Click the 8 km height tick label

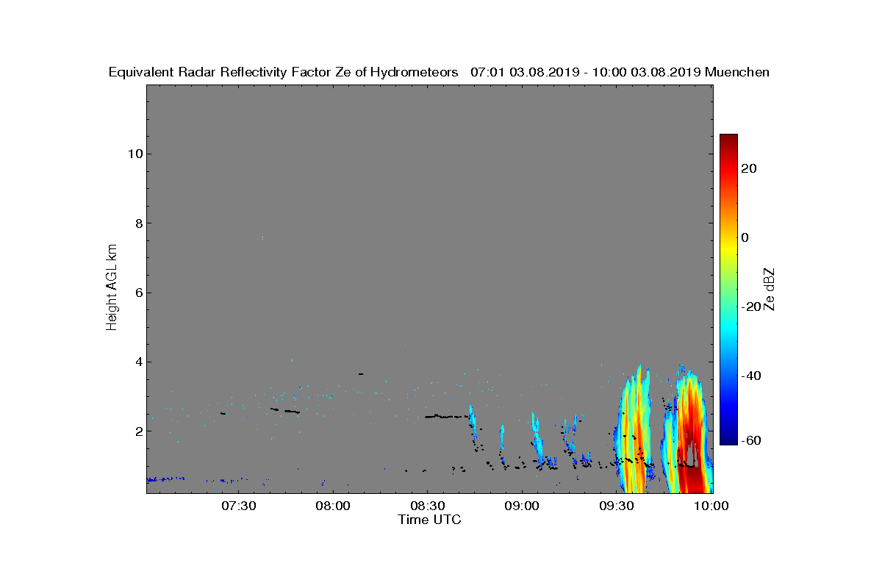coord(137,223)
